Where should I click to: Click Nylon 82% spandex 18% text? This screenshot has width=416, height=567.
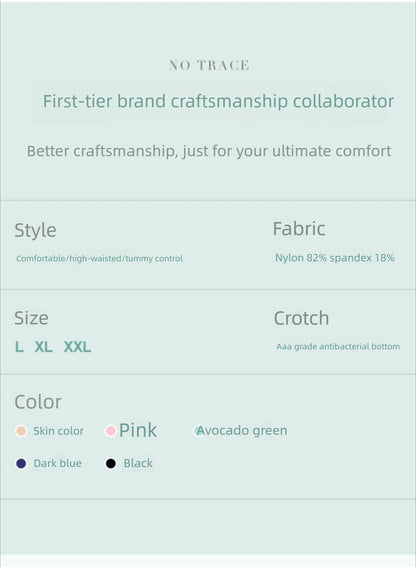335,258
